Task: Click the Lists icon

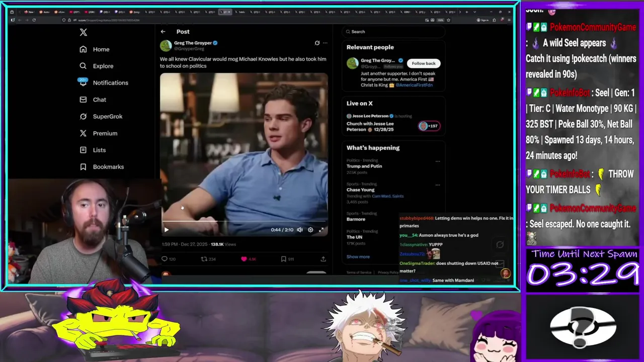Action: click(x=83, y=150)
